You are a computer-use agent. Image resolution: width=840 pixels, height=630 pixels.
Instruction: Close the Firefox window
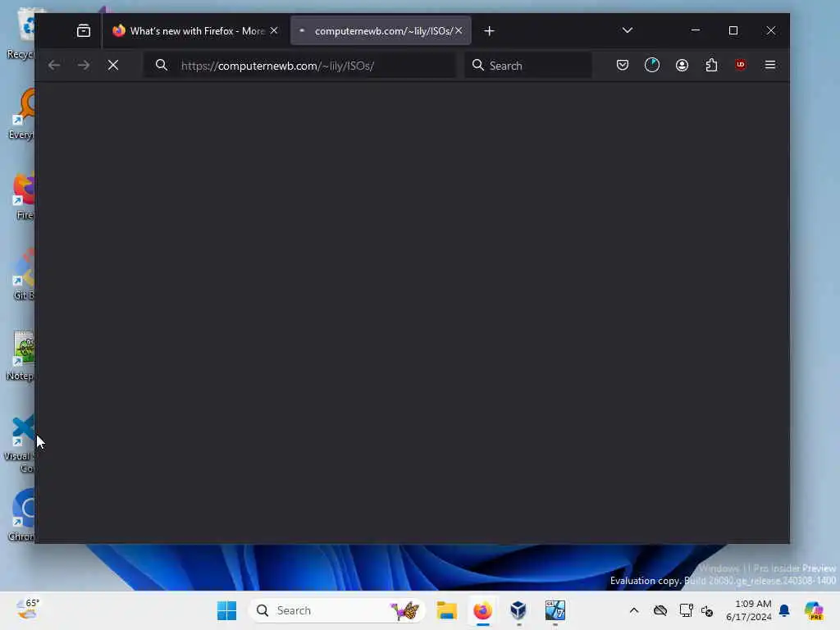(x=771, y=30)
